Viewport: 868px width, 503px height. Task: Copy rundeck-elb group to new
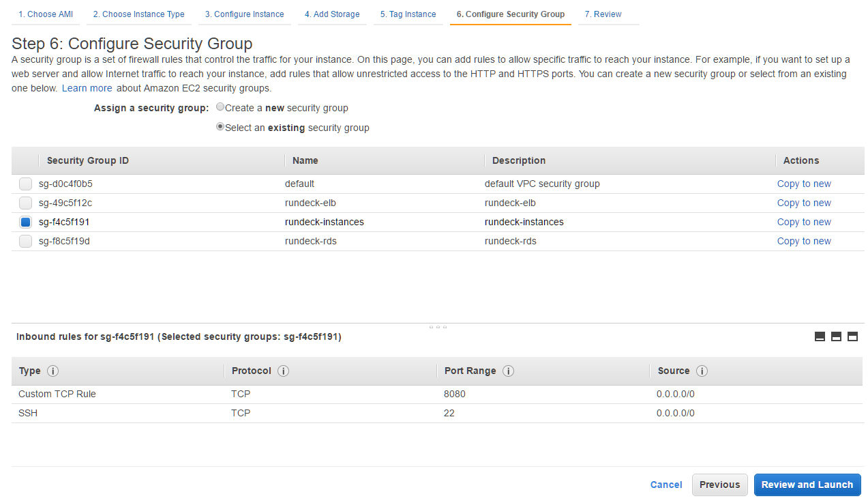pyautogui.click(x=804, y=203)
